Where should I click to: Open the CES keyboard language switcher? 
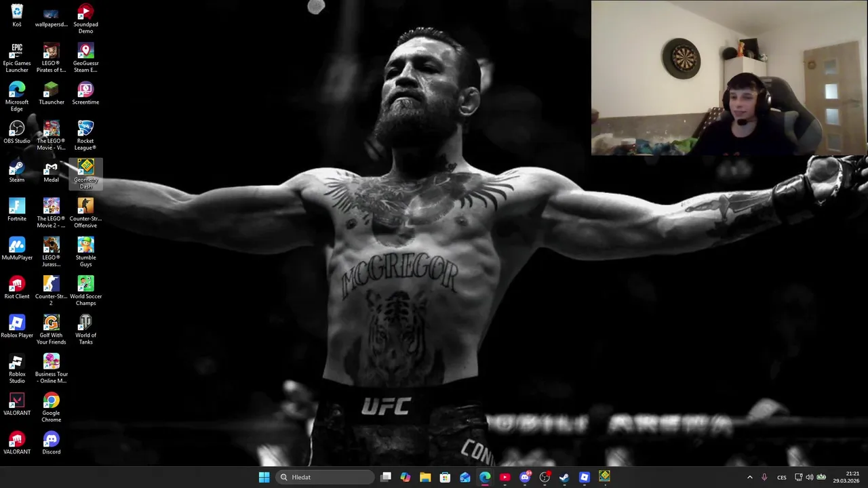pos(782,477)
